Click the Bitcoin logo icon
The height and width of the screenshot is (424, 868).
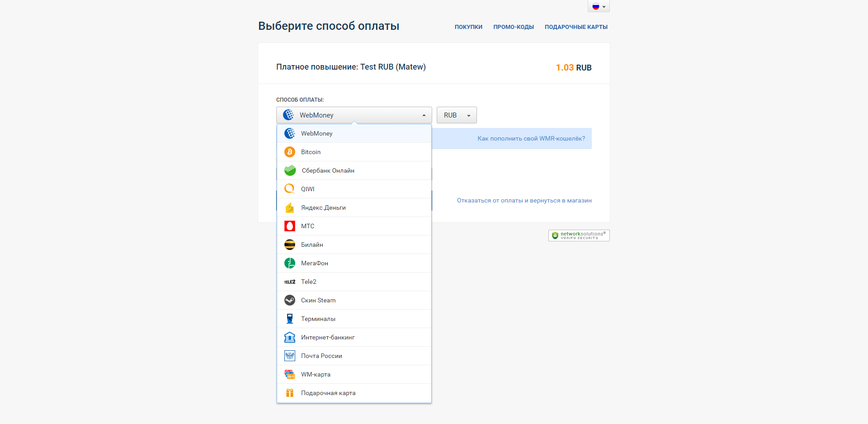point(290,152)
